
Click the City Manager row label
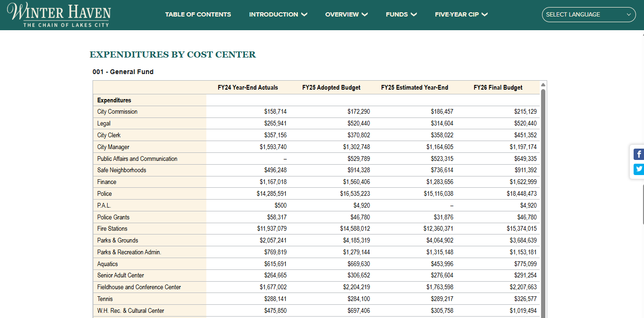(x=113, y=147)
